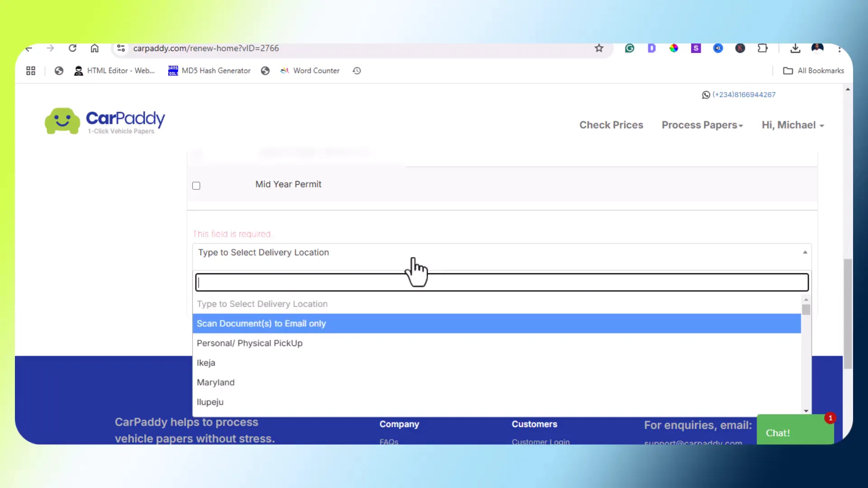The width and height of the screenshot is (868, 488).
Task: Open the dark round K extension icon
Action: 740,48
